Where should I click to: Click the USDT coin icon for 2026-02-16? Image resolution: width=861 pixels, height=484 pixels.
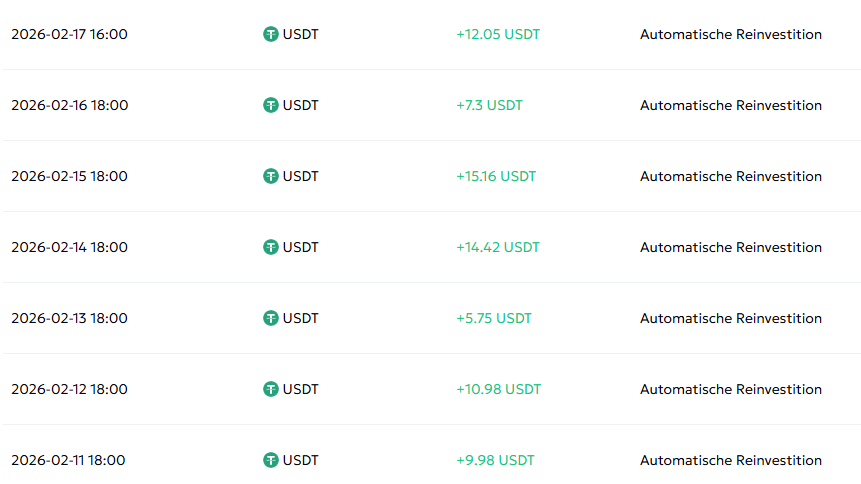click(270, 105)
